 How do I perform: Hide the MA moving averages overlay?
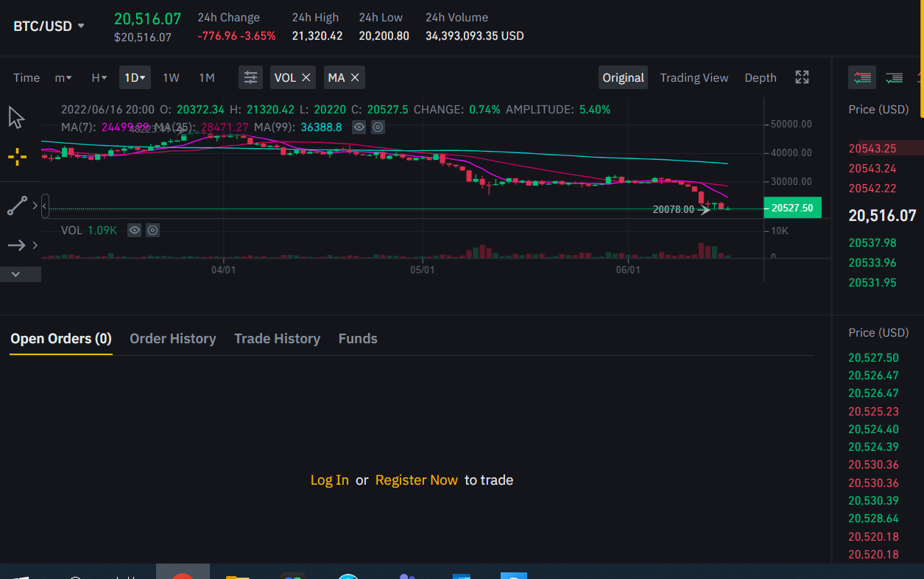pos(359,127)
